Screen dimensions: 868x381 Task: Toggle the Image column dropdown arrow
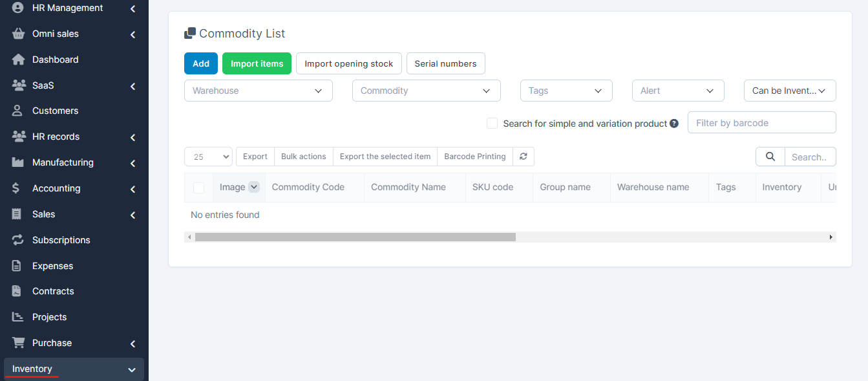[254, 187]
